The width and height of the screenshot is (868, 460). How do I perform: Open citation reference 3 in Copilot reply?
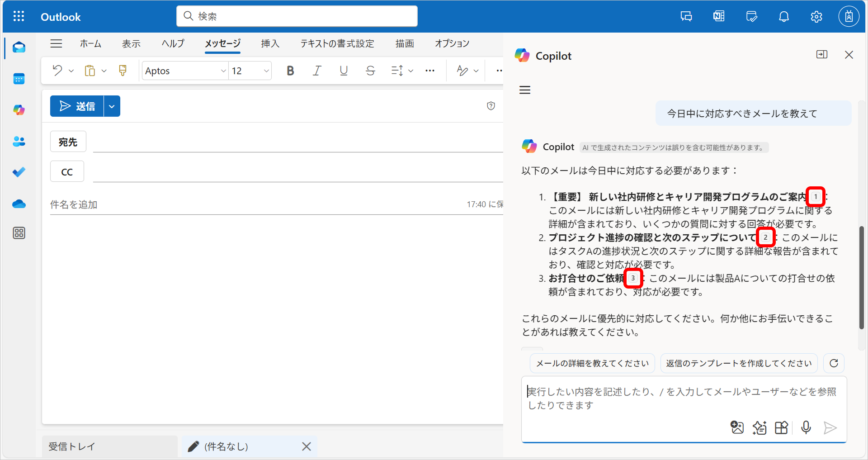(633, 278)
